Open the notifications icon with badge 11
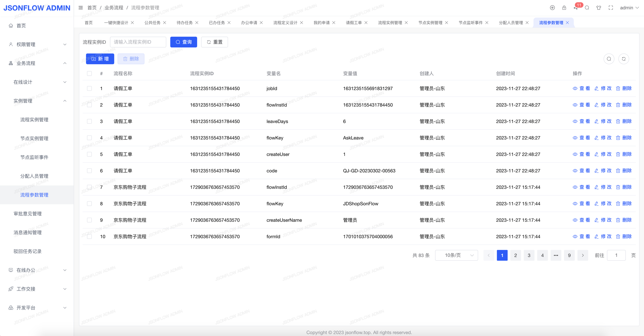The height and width of the screenshot is (336, 644). pyautogui.click(x=576, y=8)
